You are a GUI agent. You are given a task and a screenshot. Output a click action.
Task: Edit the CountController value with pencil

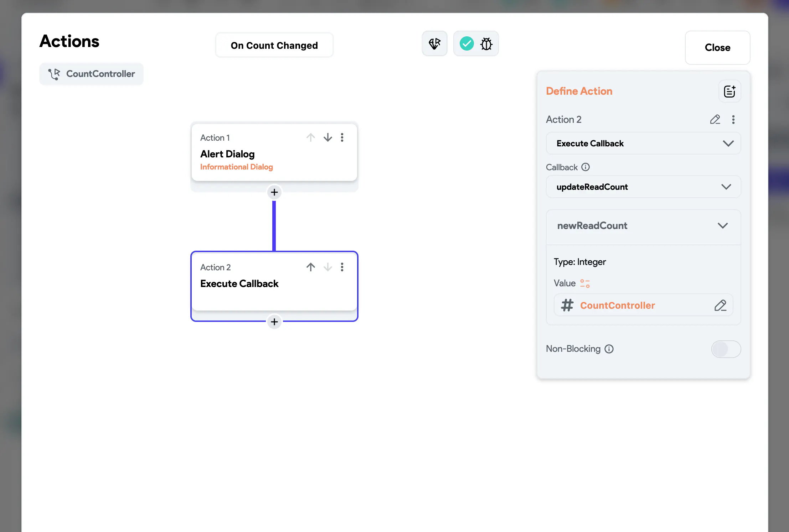click(720, 305)
